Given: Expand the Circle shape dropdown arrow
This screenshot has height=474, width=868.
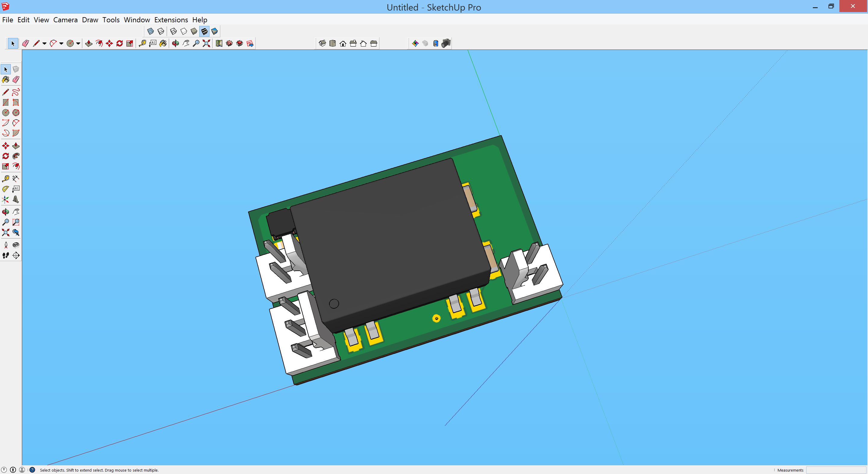Looking at the screenshot, I should pos(78,43).
